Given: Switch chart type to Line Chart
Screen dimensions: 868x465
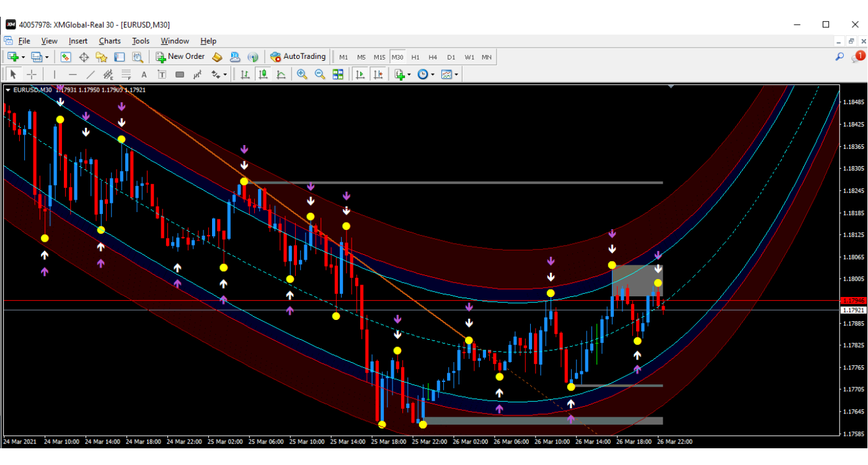Looking at the screenshot, I should (x=281, y=74).
